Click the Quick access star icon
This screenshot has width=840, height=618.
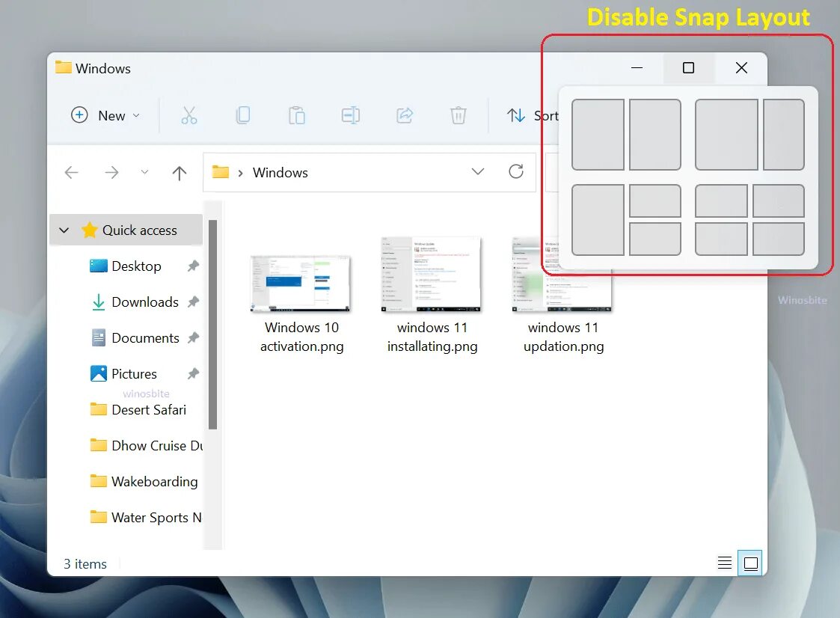point(90,230)
